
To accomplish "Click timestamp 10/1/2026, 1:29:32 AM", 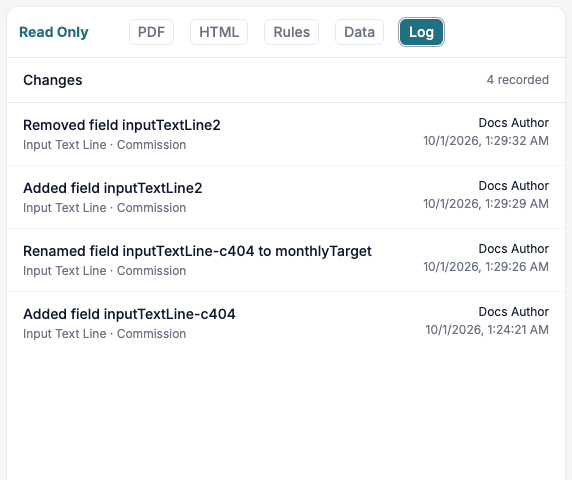I will 486,141.
